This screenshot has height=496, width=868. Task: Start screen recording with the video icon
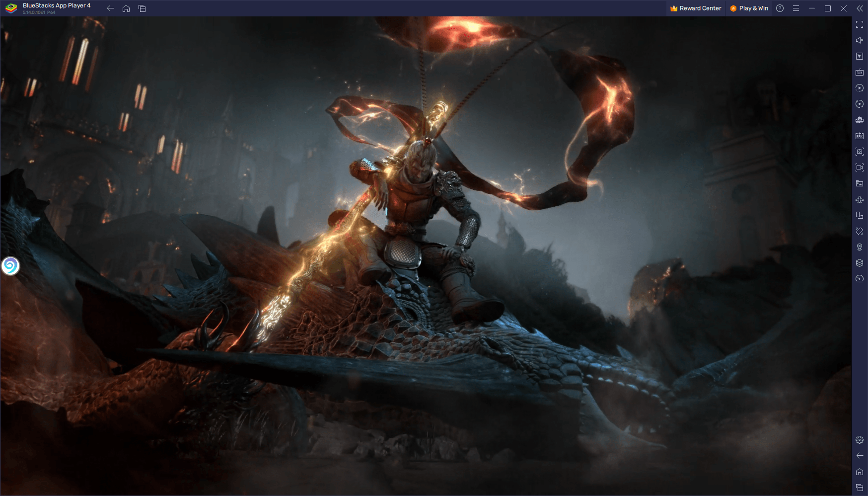tap(860, 167)
